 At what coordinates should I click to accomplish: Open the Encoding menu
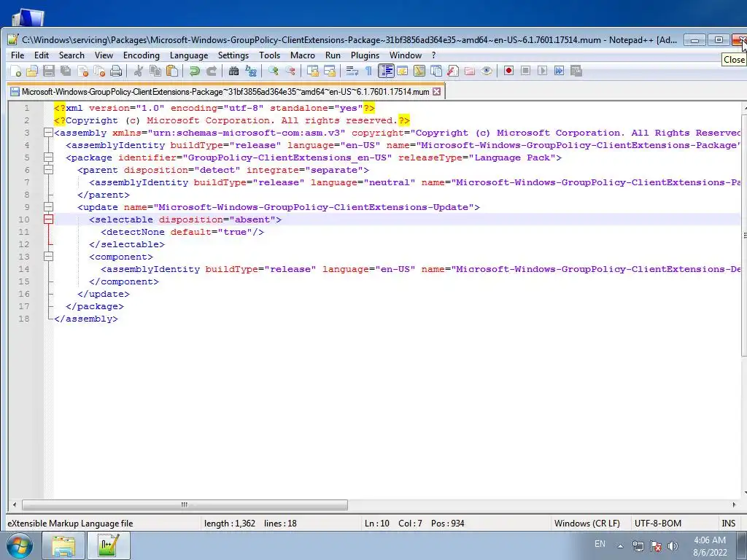[x=142, y=55]
